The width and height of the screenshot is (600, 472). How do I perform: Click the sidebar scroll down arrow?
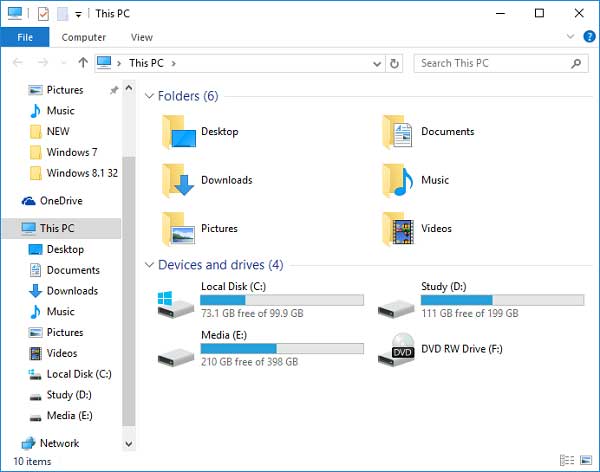click(x=129, y=444)
